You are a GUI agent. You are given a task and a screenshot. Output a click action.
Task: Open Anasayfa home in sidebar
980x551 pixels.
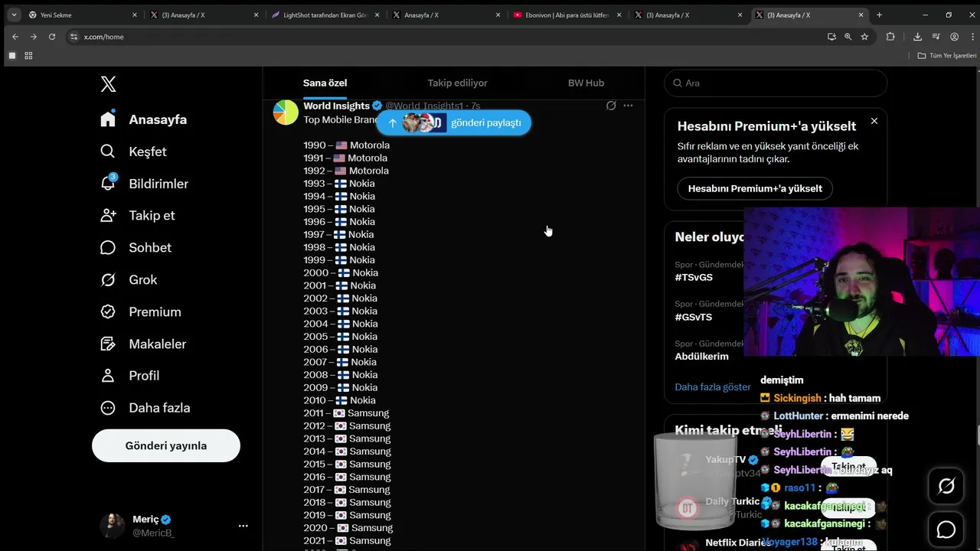(x=144, y=119)
